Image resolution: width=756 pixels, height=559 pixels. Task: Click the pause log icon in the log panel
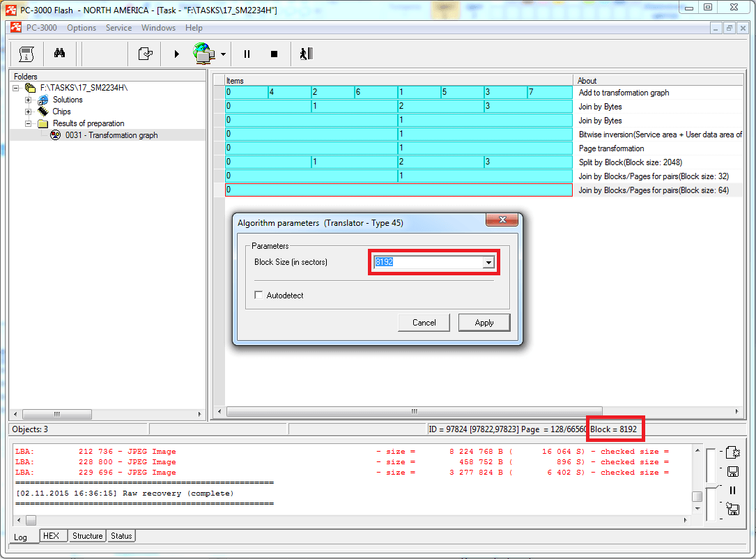pos(733,490)
